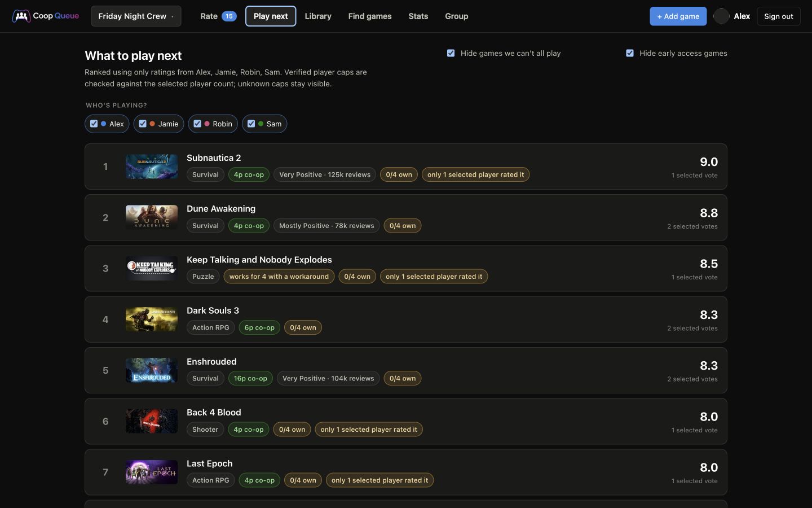The height and width of the screenshot is (508, 812).
Task: Click Very Positive · 104k reviews tag
Action: [x=328, y=378]
